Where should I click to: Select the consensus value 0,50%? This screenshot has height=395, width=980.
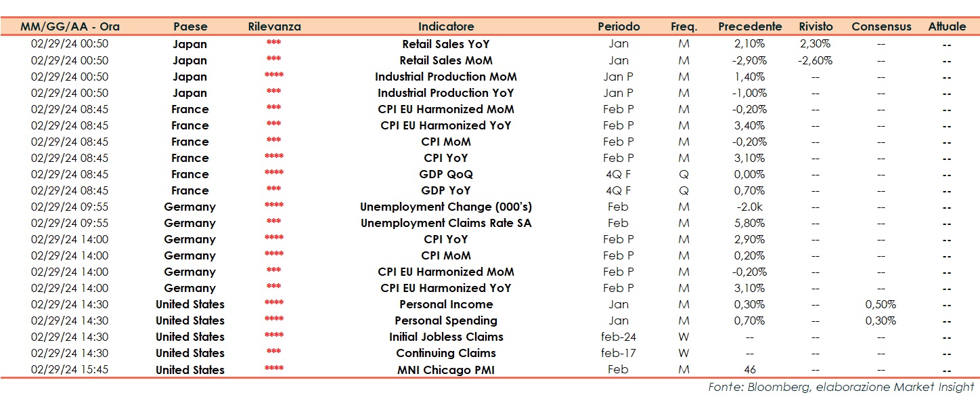881,304
